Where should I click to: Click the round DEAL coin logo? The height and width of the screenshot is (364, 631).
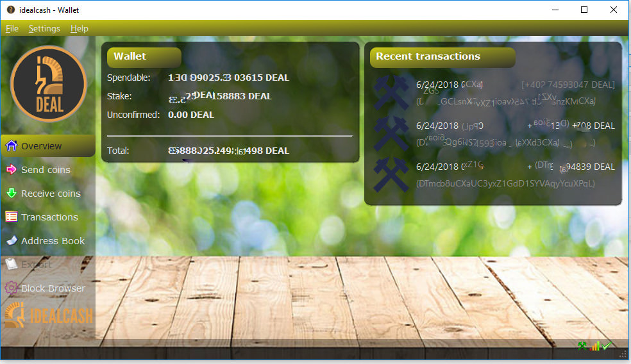(48, 84)
